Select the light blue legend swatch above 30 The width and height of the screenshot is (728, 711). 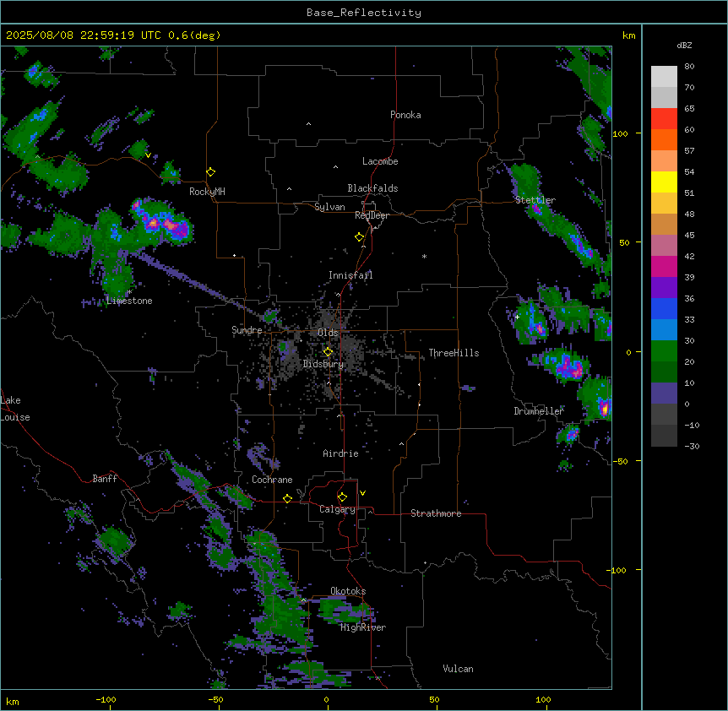coord(664,329)
